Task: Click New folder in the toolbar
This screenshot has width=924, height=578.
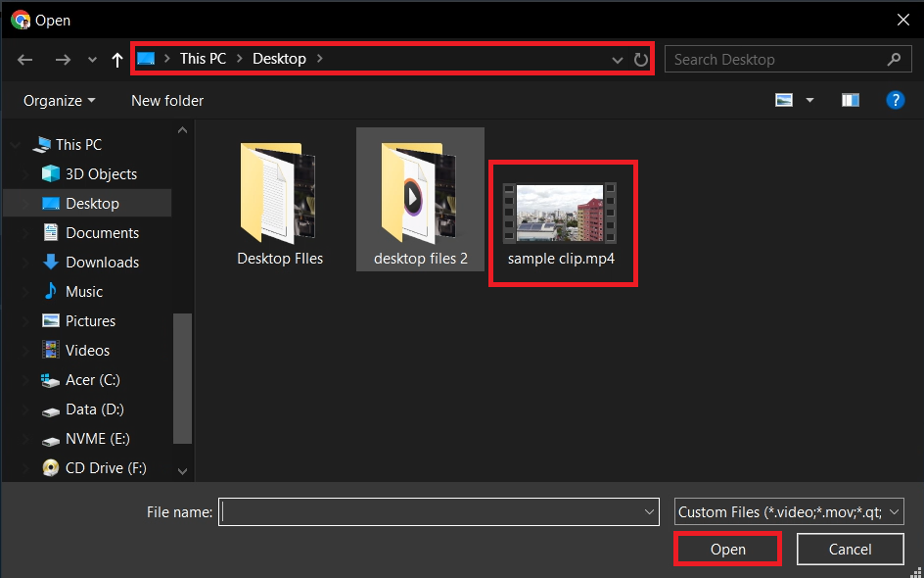Action: [166, 100]
